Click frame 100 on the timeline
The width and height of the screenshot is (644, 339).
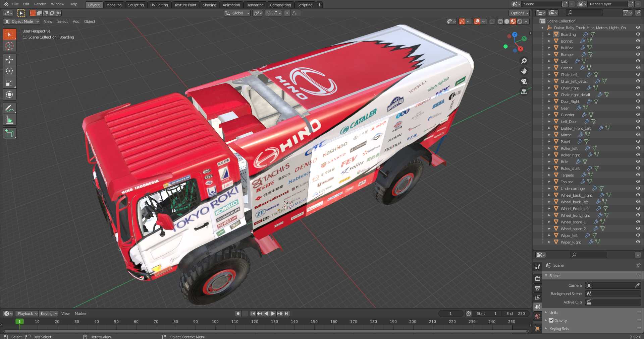pos(215,322)
